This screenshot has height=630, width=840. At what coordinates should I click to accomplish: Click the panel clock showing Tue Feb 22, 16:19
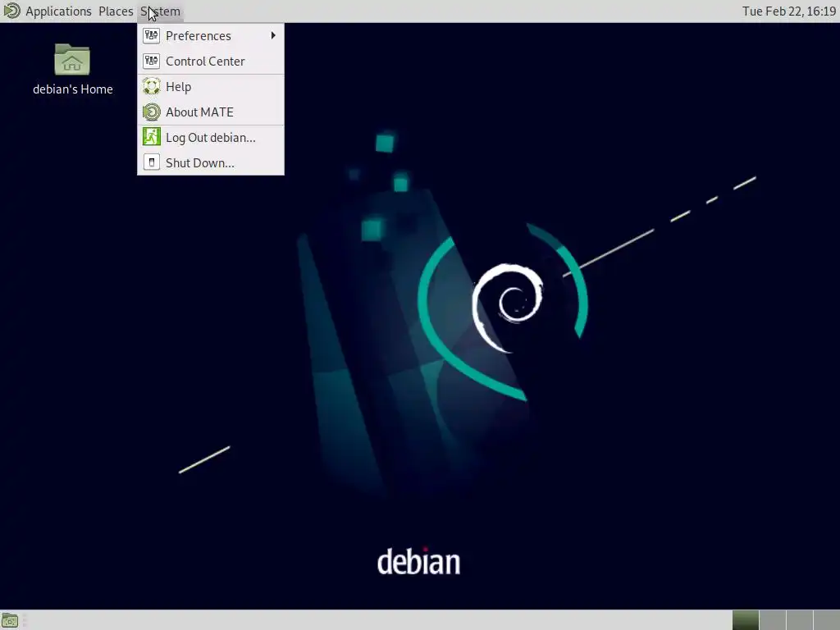pos(788,11)
